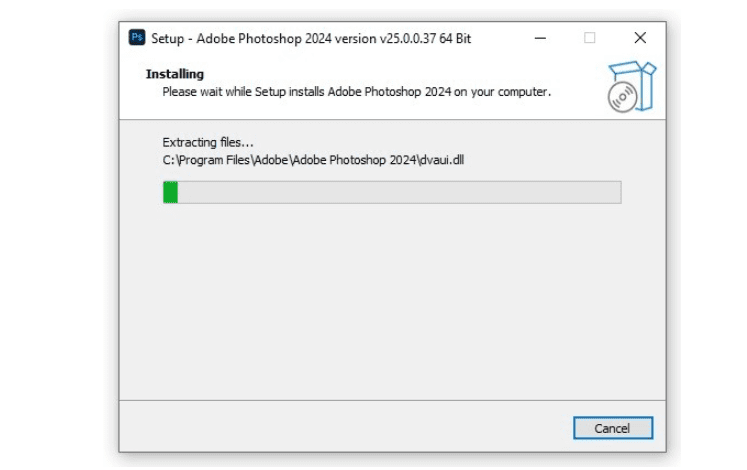Click the "64 Bit" text in title bar
Screen dimensions: 747x470
pyautogui.click(x=455, y=39)
